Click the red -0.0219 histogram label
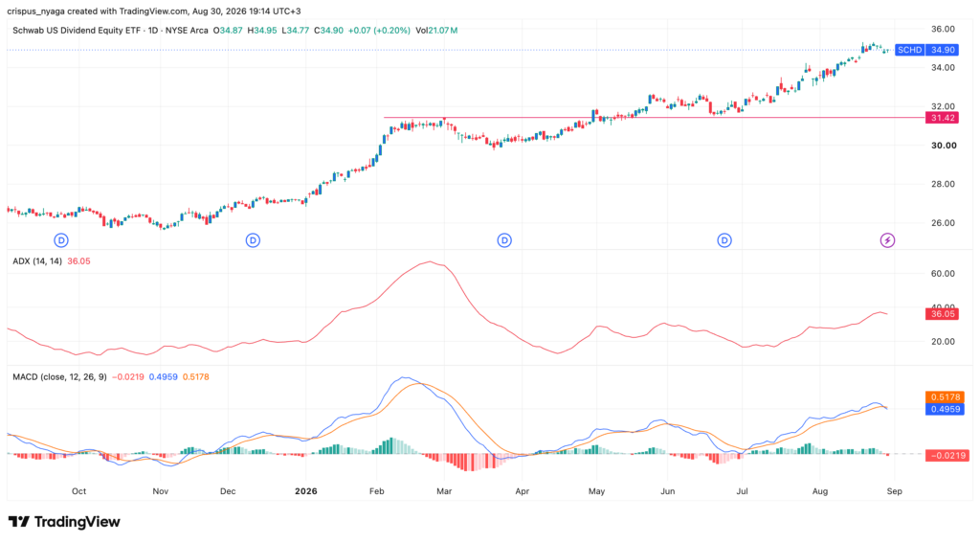Viewport: 980px width, 543px height. (947, 456)
